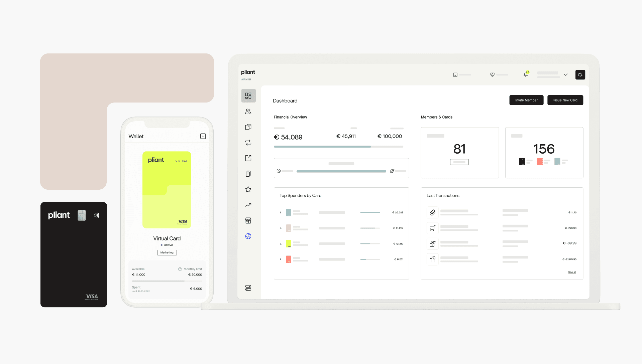Click the Top Spenders by Card heading
The height and width of the screenshot is (364, 642).
300,196
